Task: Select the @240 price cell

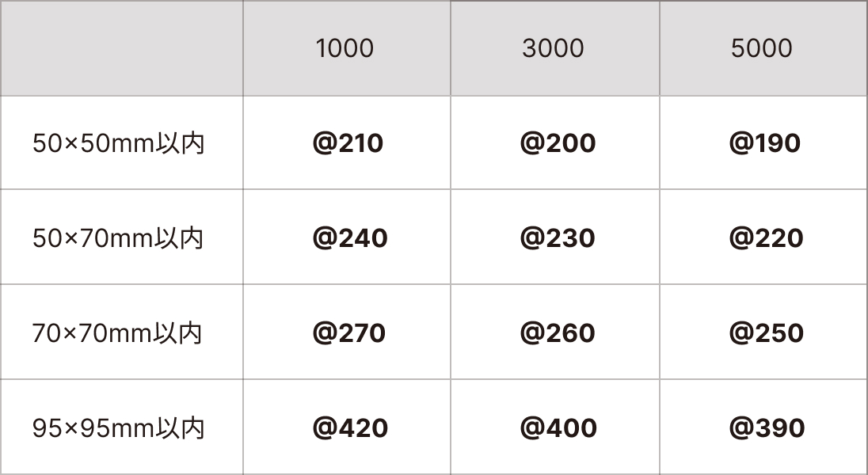Action: click(350, 238)
